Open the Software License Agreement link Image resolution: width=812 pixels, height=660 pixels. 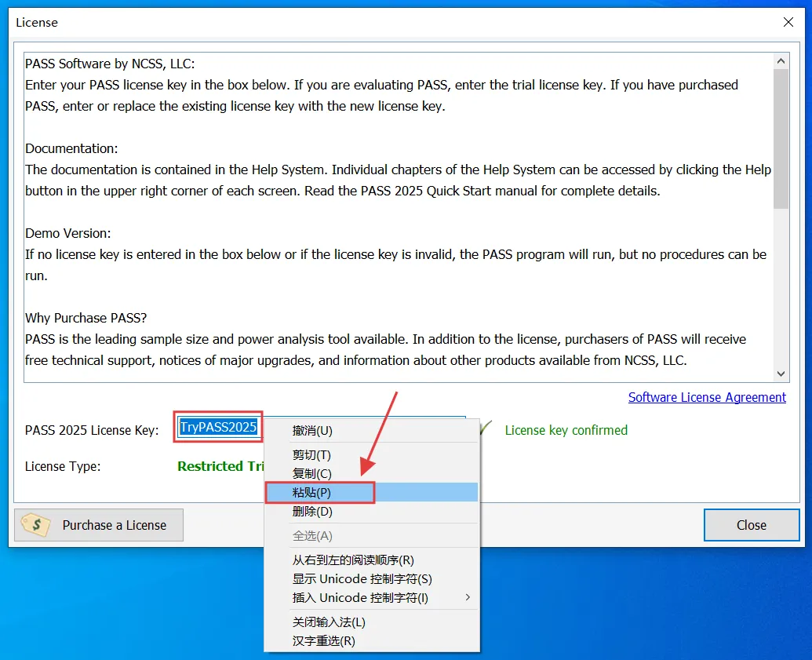707,397
